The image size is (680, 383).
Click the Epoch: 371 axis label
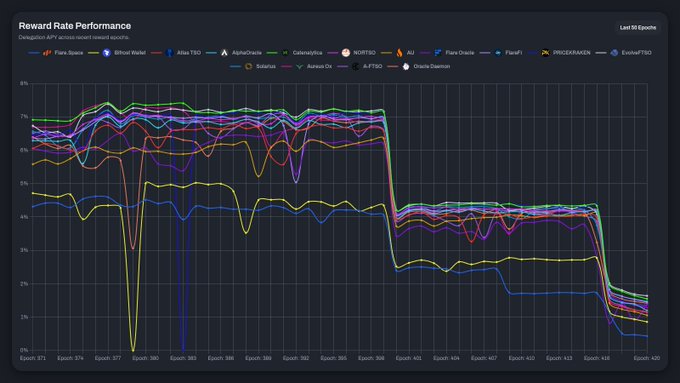pos(33,358)
